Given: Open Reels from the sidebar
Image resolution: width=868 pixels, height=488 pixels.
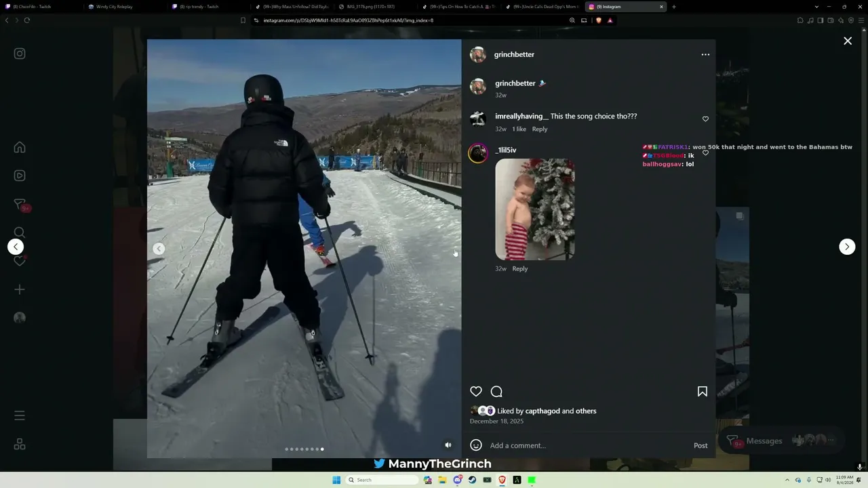Looking at the screenshot, I should (20, 176).
